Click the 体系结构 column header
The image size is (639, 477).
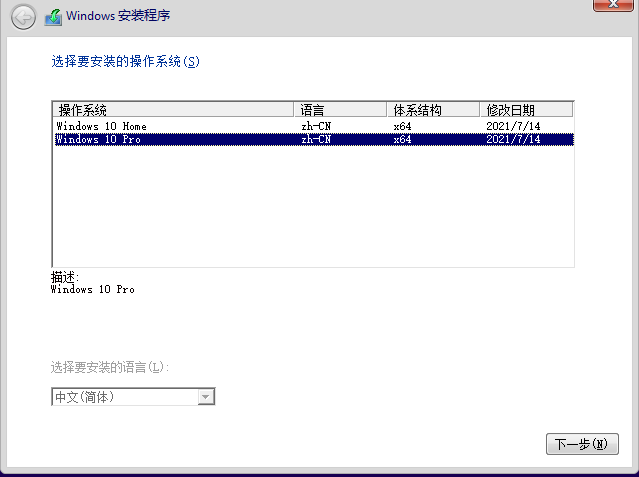433,110
